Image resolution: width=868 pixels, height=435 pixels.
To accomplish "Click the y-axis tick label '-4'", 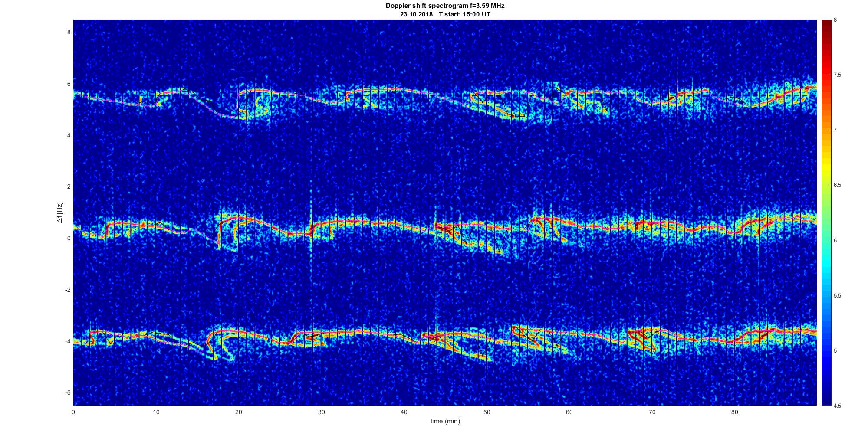I will point(68,341).
